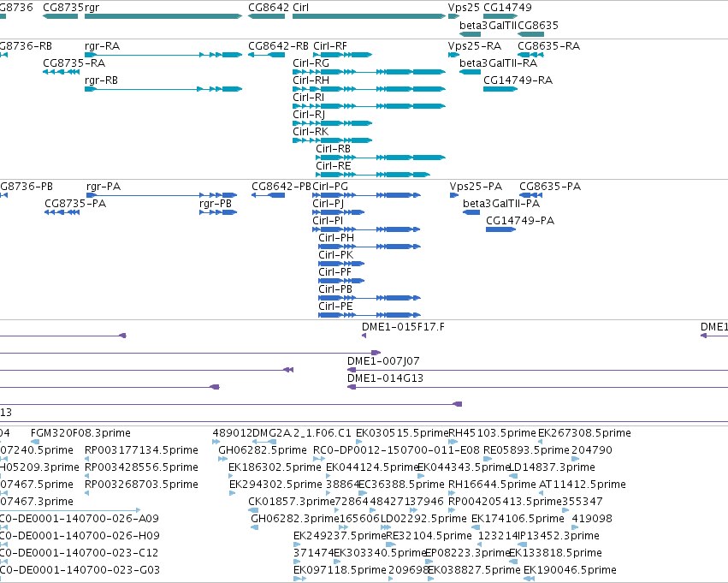Select the DME1-007J07 clone feature

coord(537,370)
